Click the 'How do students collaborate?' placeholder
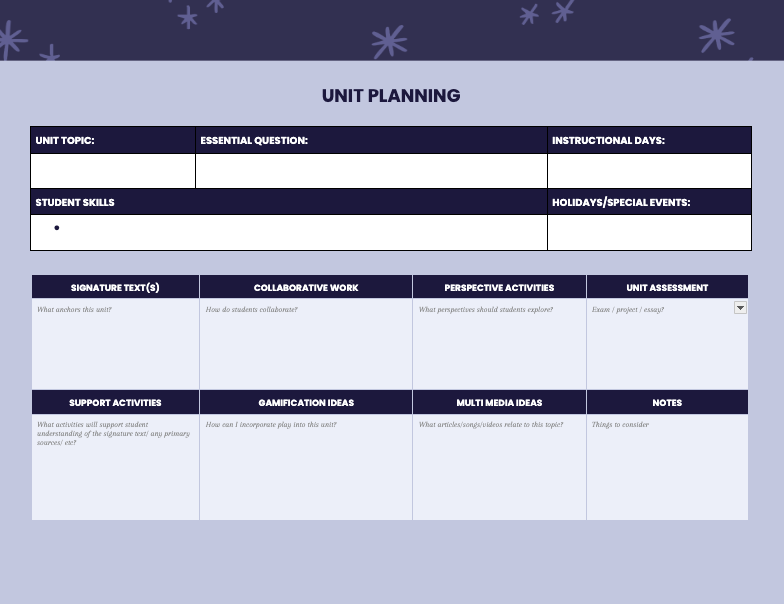Screen dimensions: 784x604 coord(252,310)
